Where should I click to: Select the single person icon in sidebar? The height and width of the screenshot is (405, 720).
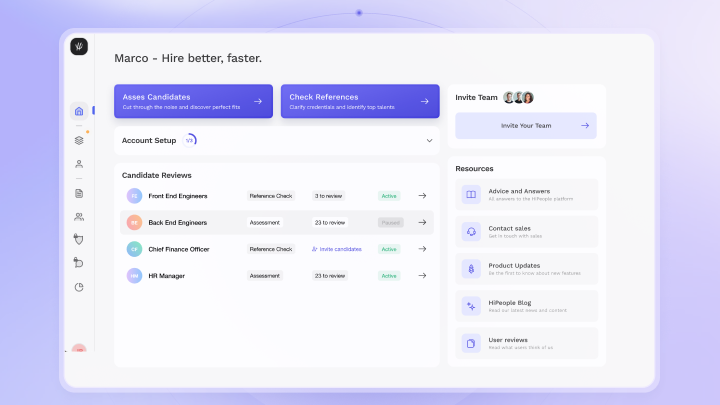coord(79,164)
